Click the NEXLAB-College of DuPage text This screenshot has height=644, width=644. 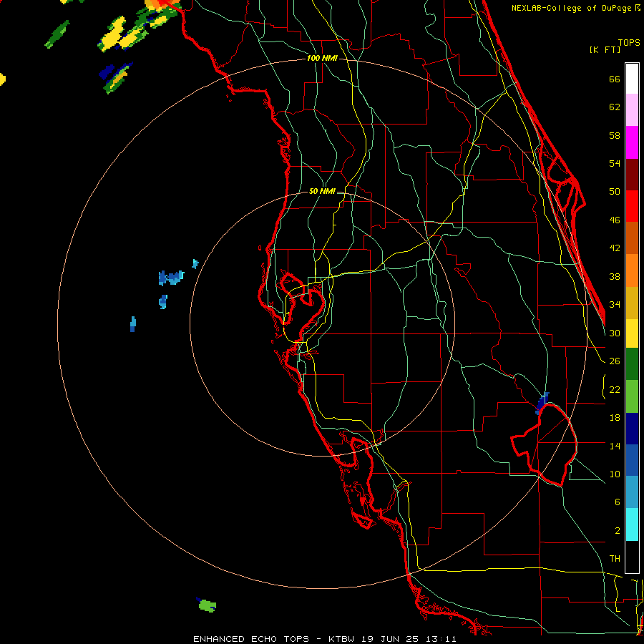pyautogui.click(x=572, y=8)
